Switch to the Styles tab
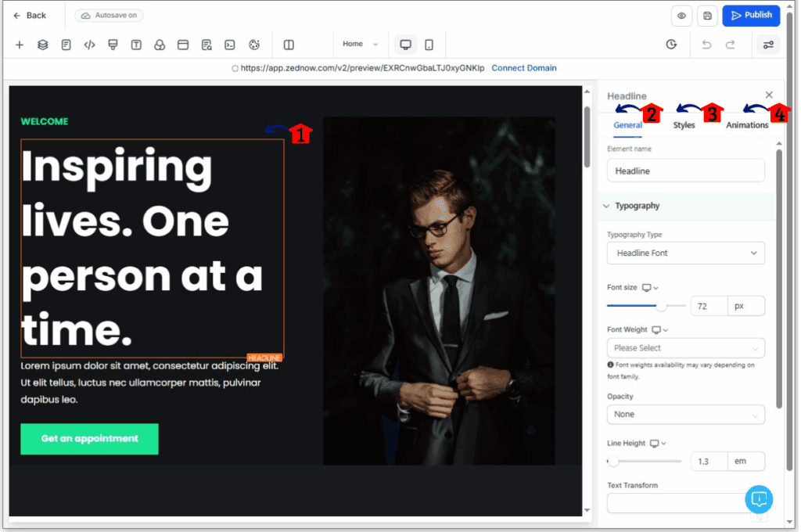The height and width of the screenshot is (532, 801). pos(684,124)
